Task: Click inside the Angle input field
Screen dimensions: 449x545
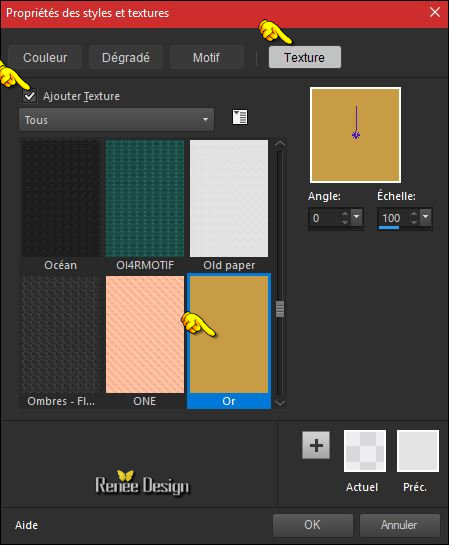Action: (x=325, y=218)
